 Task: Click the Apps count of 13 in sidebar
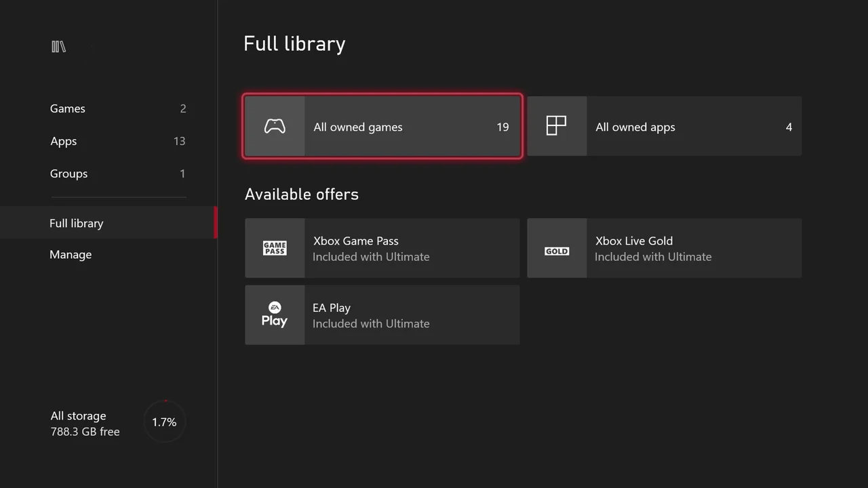coord(179,141)
